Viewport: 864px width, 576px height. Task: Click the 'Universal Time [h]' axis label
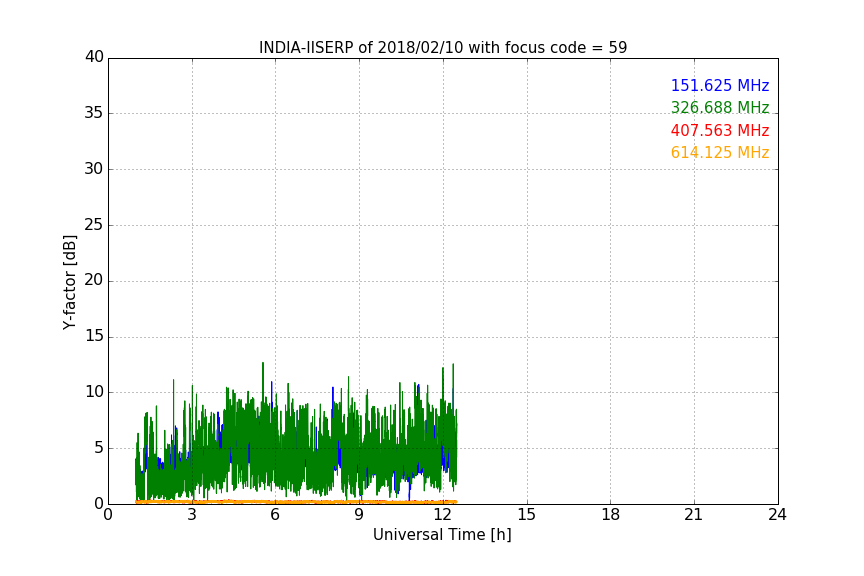coord(442,535)
